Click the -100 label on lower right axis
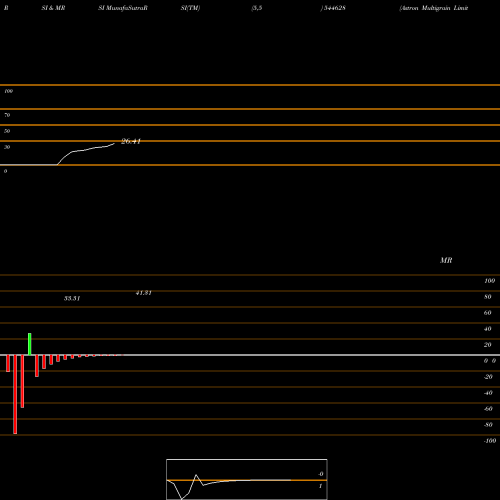 coord(490,441)
